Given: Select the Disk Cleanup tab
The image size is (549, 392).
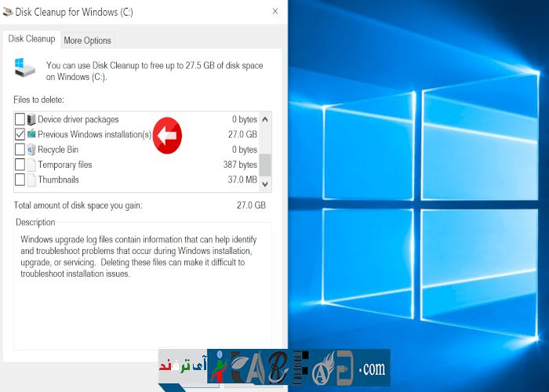Looking at the screenshot, I should [31, 38].
